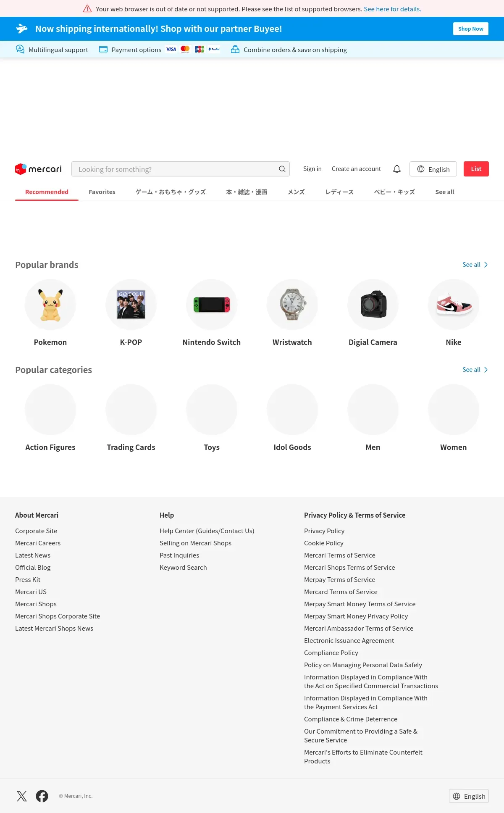504x813 pixels.
Task: Open Latest Mercari Shops News link
Action: [x=54, y=629]
